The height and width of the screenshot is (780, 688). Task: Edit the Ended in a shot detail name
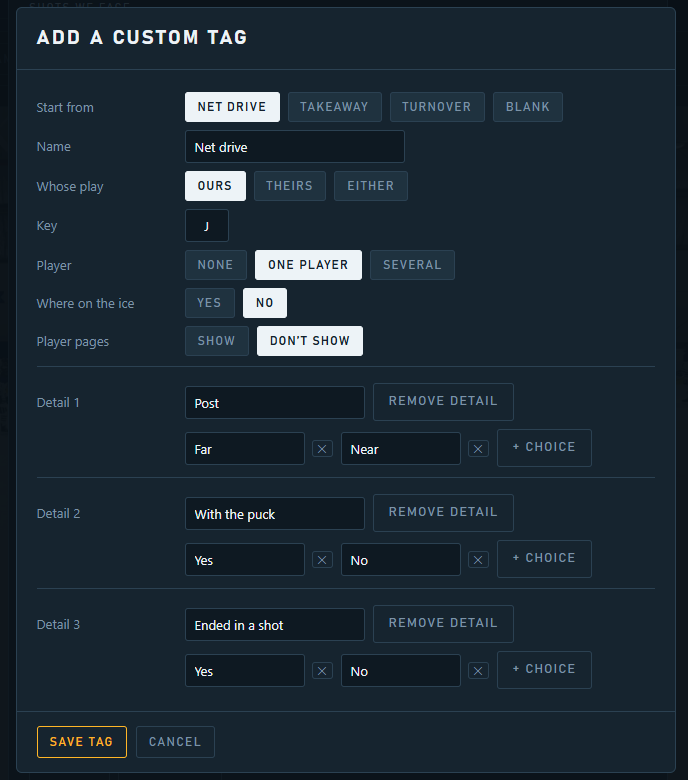pyautogui.click(x=275, y=624)
